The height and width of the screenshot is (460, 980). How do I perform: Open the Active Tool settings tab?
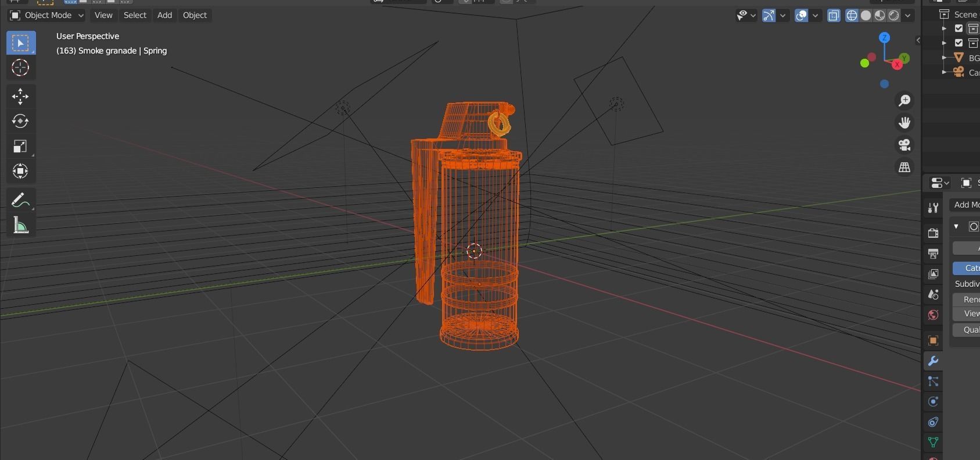tap(933, 208)
